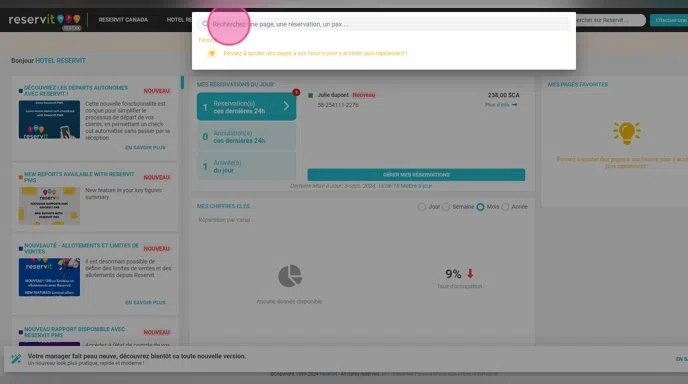This screenshot has width=688, height=384.
Task: Select the Mois radio button
Action: [x=480, y=207]
